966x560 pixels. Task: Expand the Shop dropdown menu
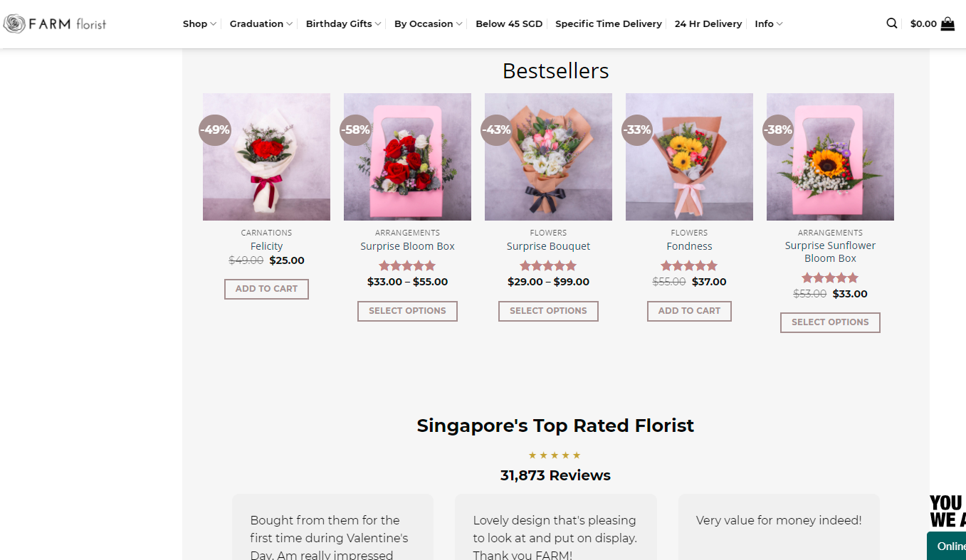pos(199,23)
